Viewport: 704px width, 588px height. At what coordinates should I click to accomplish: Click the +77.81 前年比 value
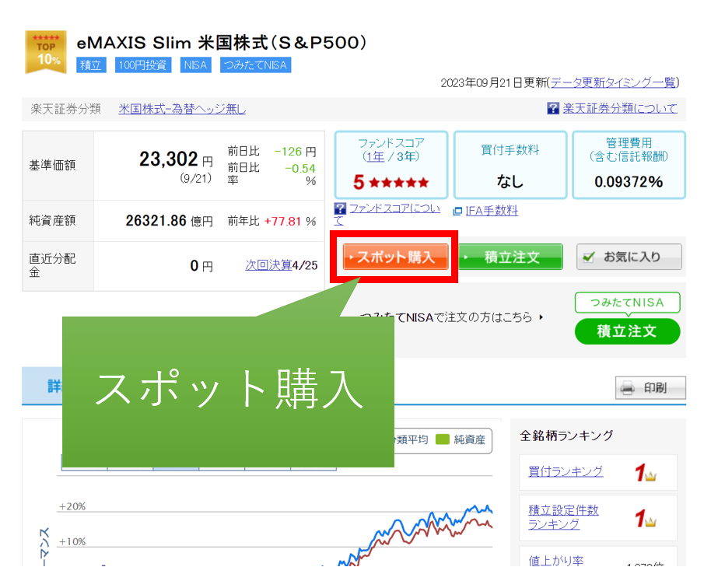(282, 222)
